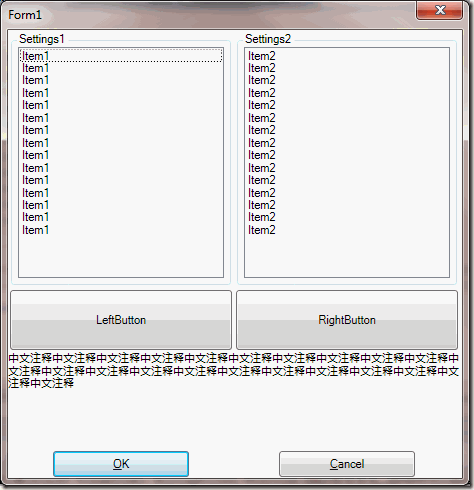Select the seventh Item2 in Settings2 list
This screenshot has width=474, height=490.
point(347,130)
